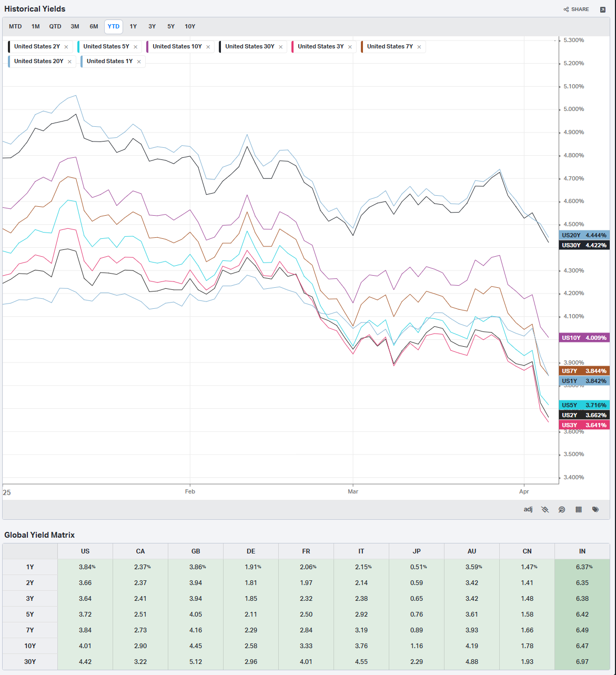The width and height of the screenshot is (616, 675).
Task: Toggle the crossed-out crosshair icon
Action: coord(545,509)
